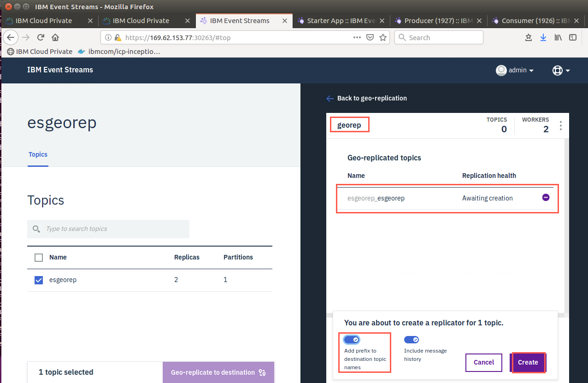Uncheck the esgeorep topic checkbox
The width and height of the screenshot is (588, 383).
click(x=39, y=280)
